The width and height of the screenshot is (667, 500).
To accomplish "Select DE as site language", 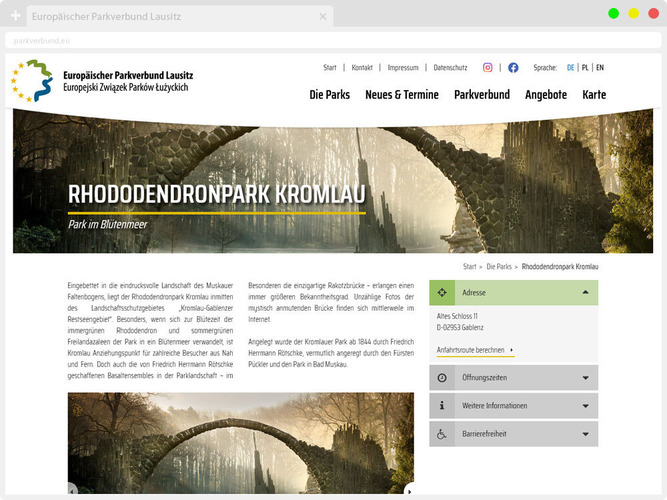I will tap(570, 68).
